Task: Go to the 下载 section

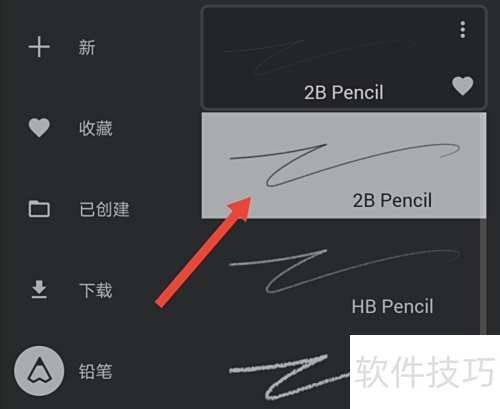Action: click(96, 290)
